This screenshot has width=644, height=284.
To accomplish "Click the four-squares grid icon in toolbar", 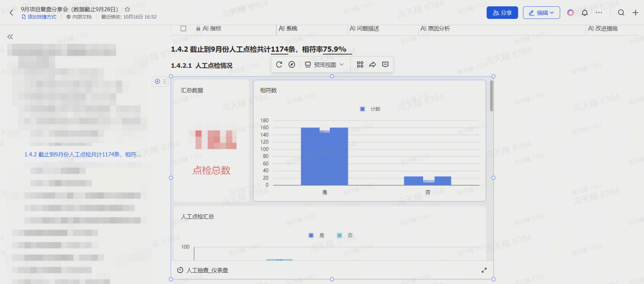I will pyautogui.click(x=360, y=64).
